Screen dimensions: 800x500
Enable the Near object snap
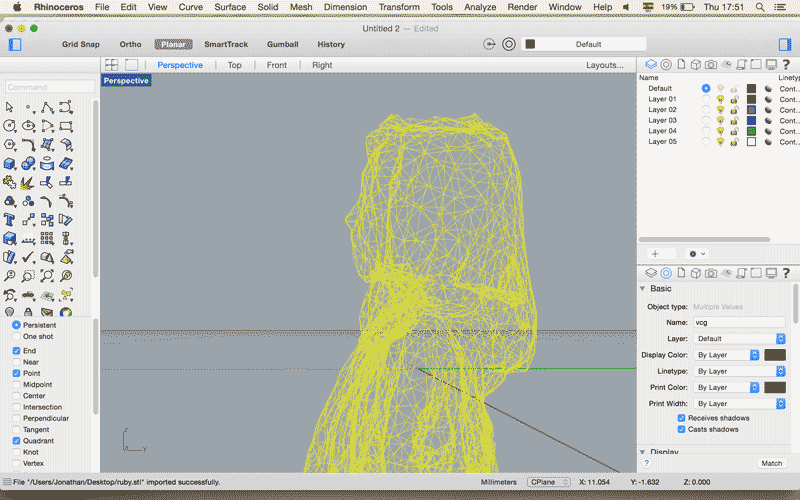(16, 362)
